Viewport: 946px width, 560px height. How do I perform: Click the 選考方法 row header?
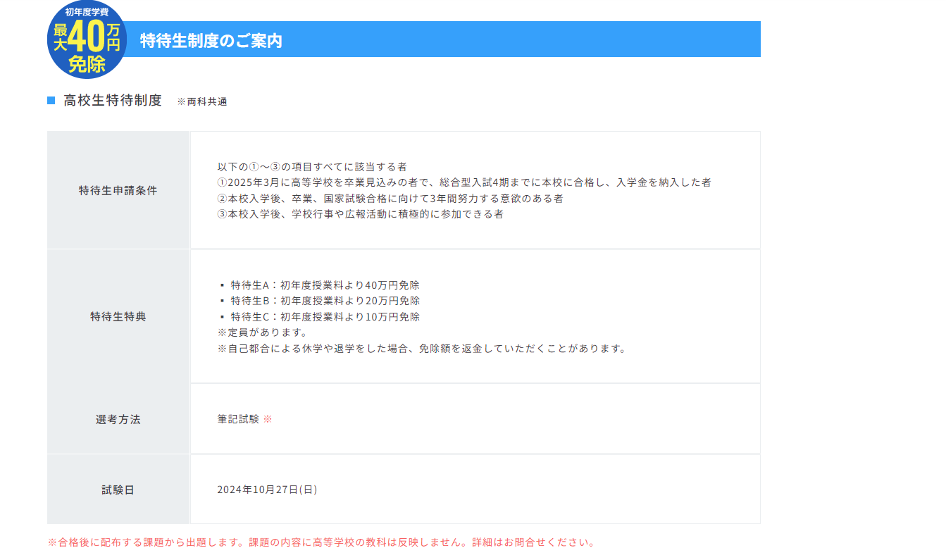[x=118, y=419]
